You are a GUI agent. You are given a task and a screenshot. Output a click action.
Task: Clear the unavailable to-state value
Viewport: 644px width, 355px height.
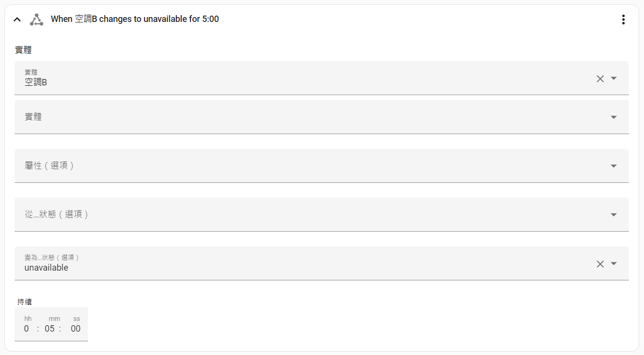[x=600, y=264]
